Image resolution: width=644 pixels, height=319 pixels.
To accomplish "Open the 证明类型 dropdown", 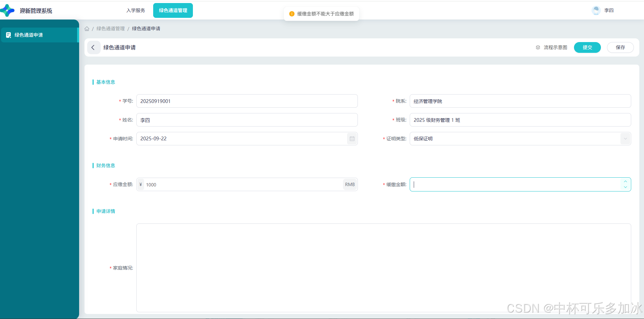I will [x=520, y=139].
